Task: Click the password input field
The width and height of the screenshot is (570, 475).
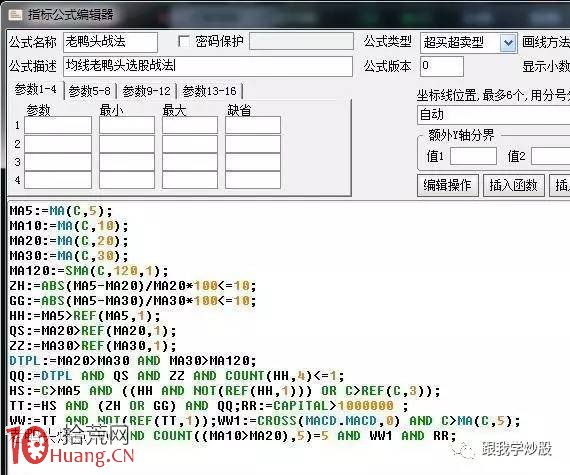Action: (x=301, y=41)
